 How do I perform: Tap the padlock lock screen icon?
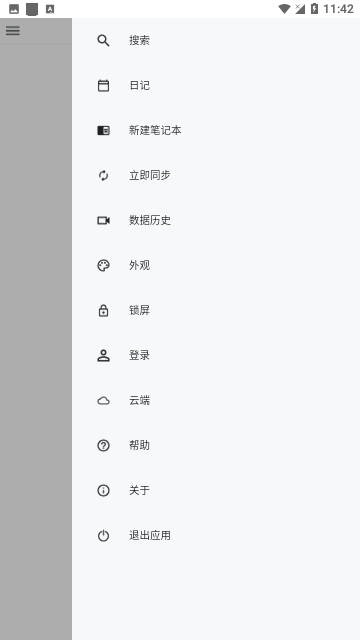click(103, 310)
